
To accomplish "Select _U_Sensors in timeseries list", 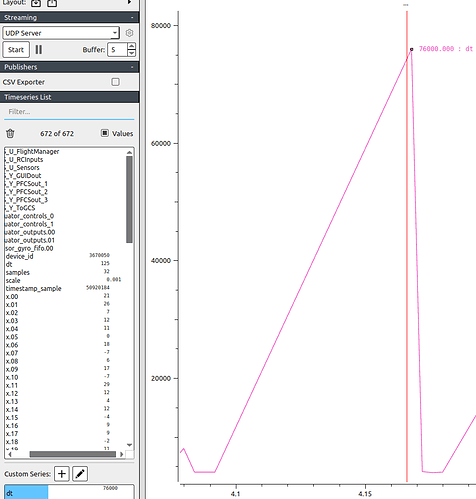I will (22, 168).
